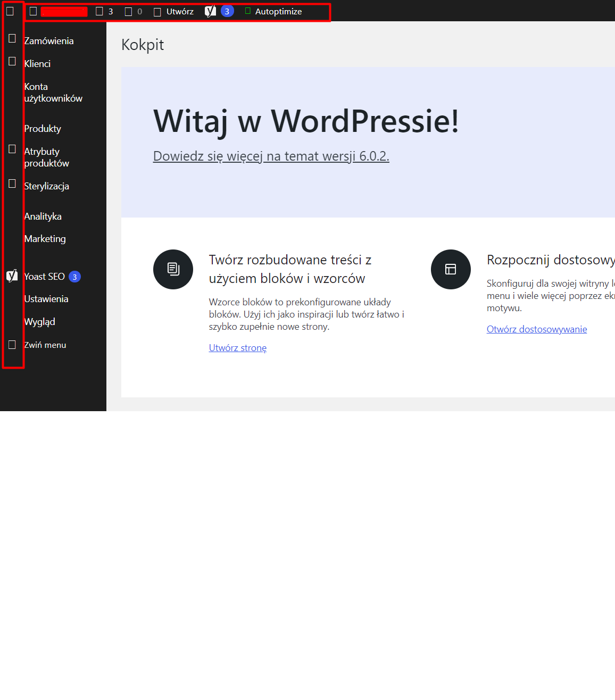Click Otwórz dostosowywanie link

537,329
